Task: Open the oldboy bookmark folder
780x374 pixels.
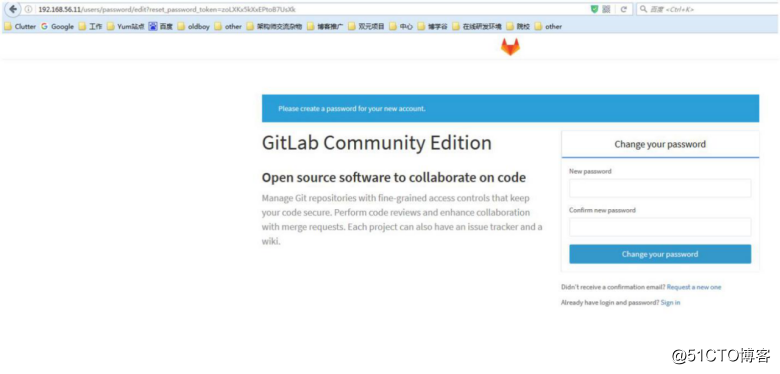Action: coord(194,27)
